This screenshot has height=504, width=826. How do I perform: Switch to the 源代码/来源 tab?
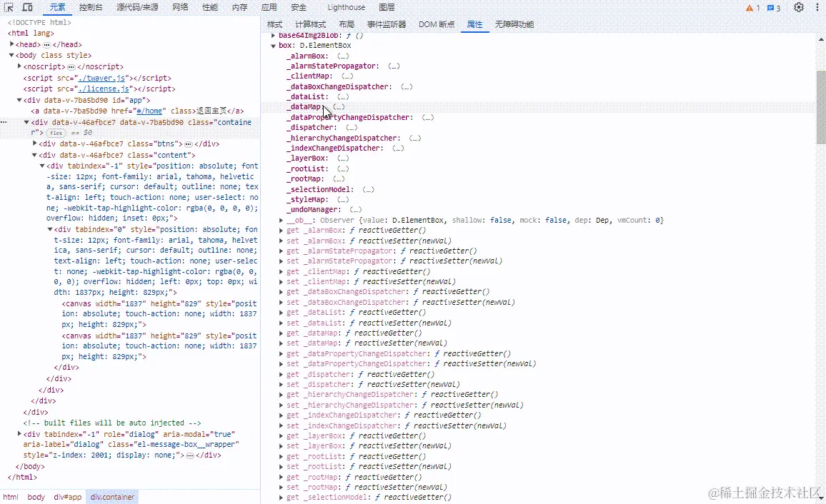coord(137,7)
